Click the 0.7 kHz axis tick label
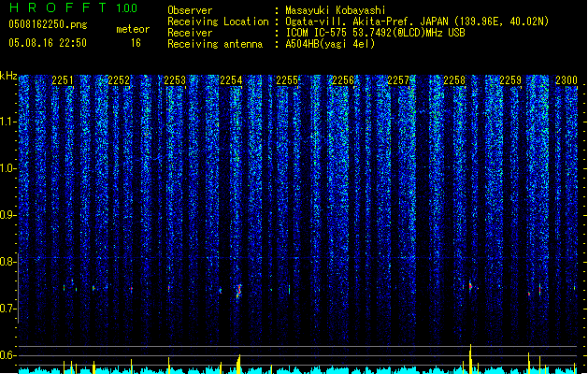The width and height of the screenshot is (588, 374). [7, 309]
